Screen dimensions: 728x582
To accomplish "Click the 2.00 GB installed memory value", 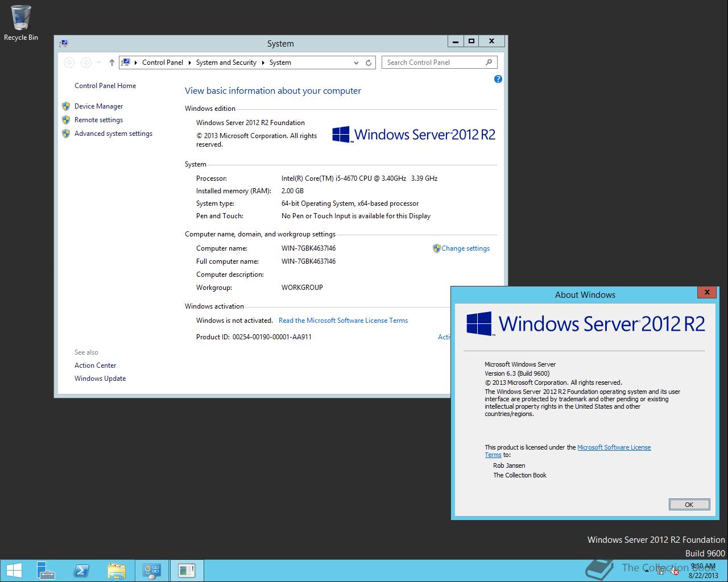I will (x=292, y=191).
